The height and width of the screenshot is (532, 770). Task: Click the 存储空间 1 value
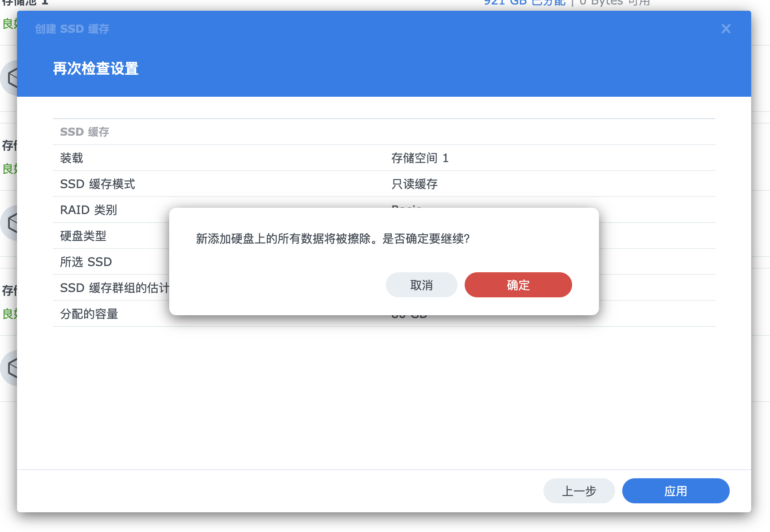click(419, 158)
